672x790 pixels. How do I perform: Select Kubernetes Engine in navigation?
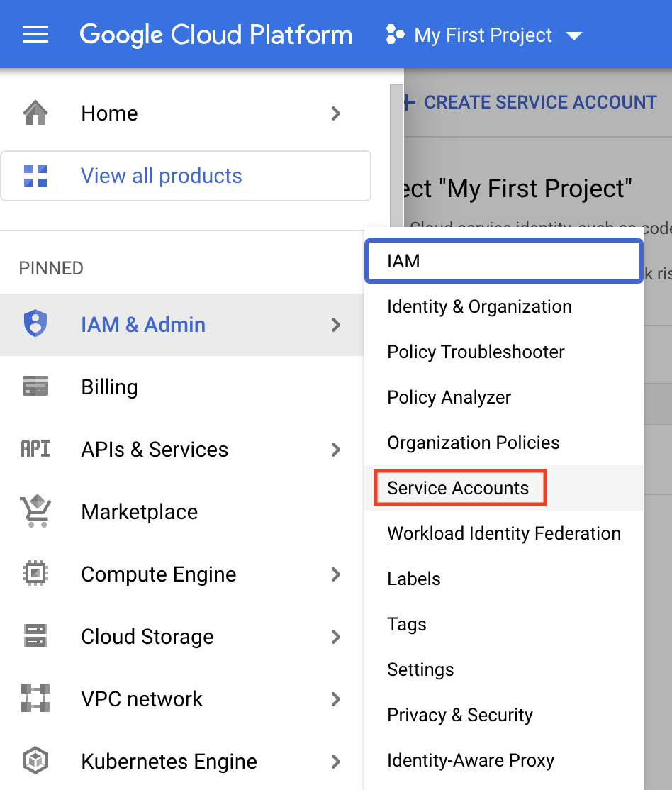click(182, 762)
